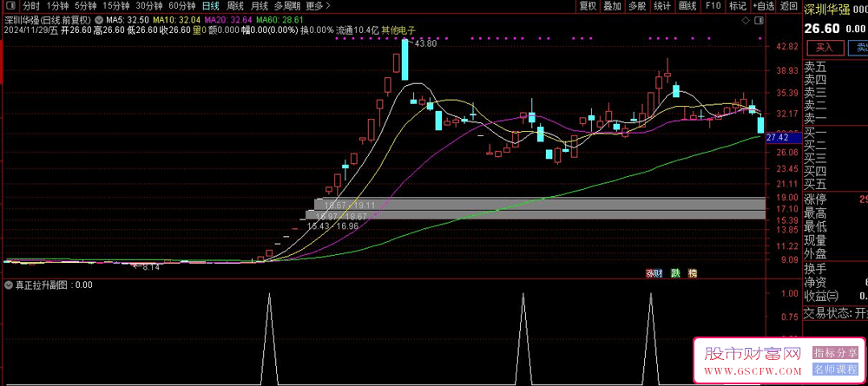Switch to 15分钟 period
The height and width of the screenshot is (386, 868).
tap(116, 6)
